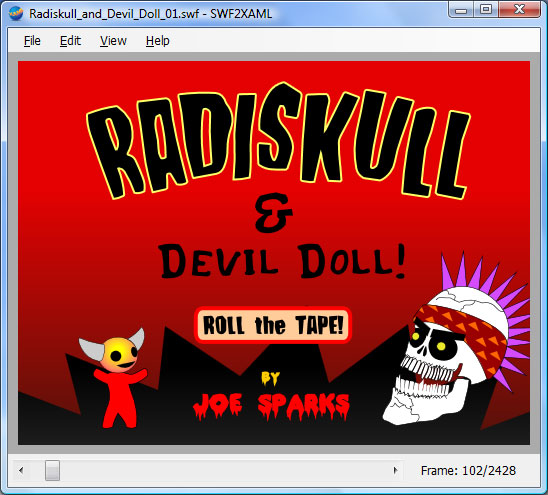
Task: Close the SWF2XAML window
Action: [x=519, y=10]
